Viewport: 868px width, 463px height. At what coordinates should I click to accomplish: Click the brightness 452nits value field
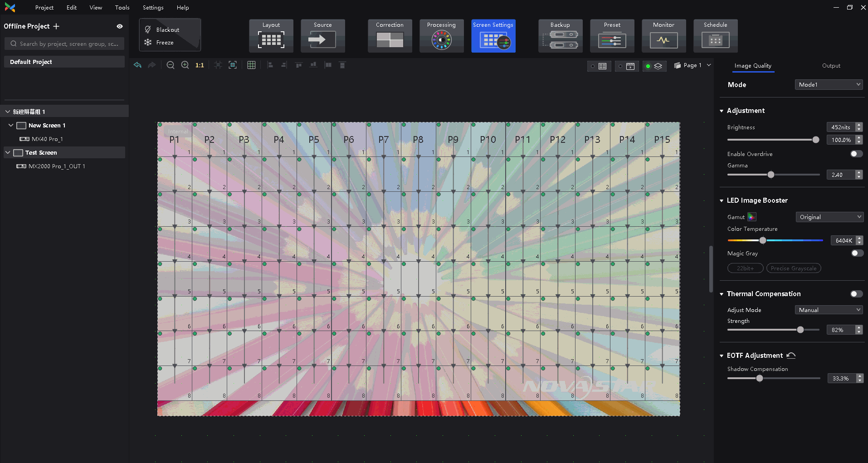point(841,127)
